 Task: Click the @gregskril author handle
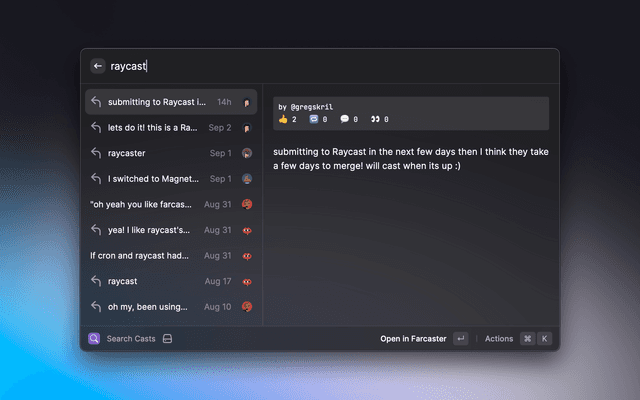312,106
